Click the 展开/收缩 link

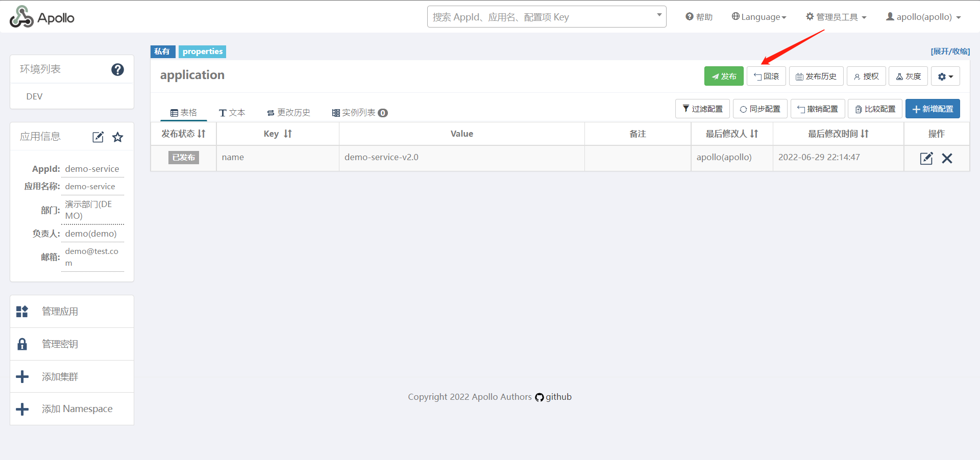(950, 52)
